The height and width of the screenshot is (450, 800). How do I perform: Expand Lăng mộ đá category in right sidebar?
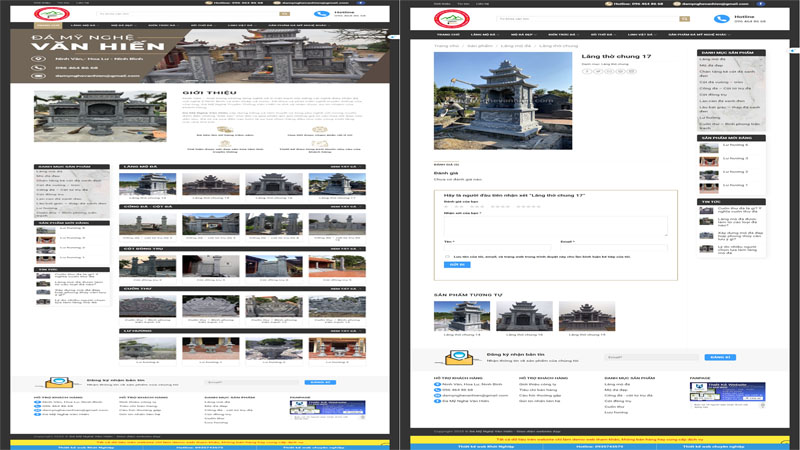click(x=762, y=59)
